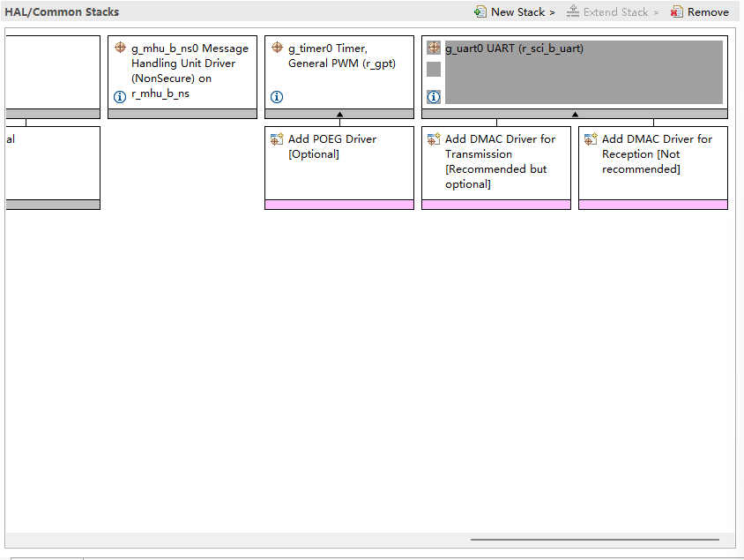
Task: Click the New Stack icon
Action: pyautogui.click(x=480, y=12)
